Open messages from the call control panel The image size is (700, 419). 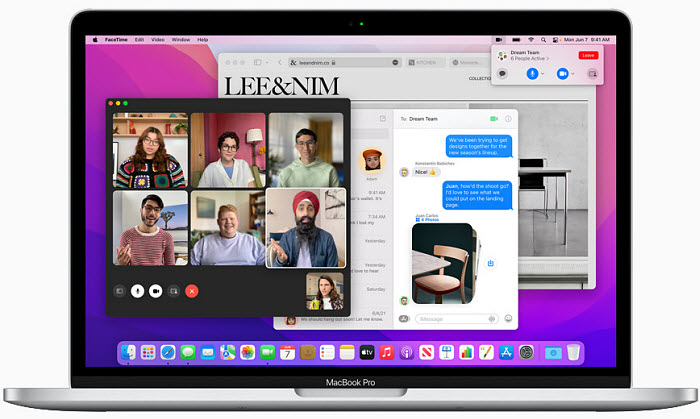[x=502, y=74]
